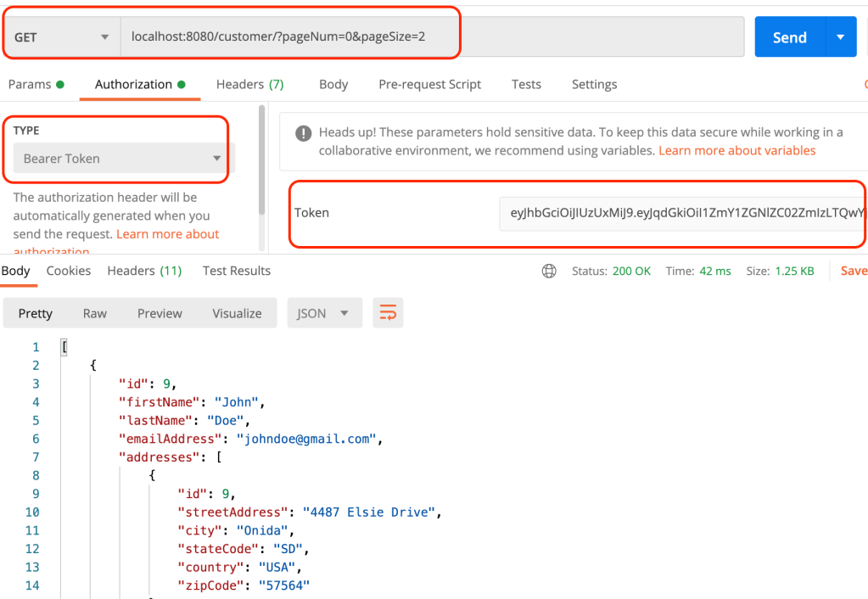Open the Settings tab
The image size is (868, 599).
pyautogui.click(x=594, y=84)
